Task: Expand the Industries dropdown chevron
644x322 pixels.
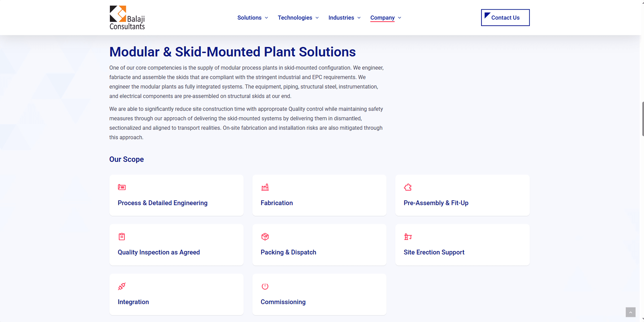Action: (x=359, y=18)
